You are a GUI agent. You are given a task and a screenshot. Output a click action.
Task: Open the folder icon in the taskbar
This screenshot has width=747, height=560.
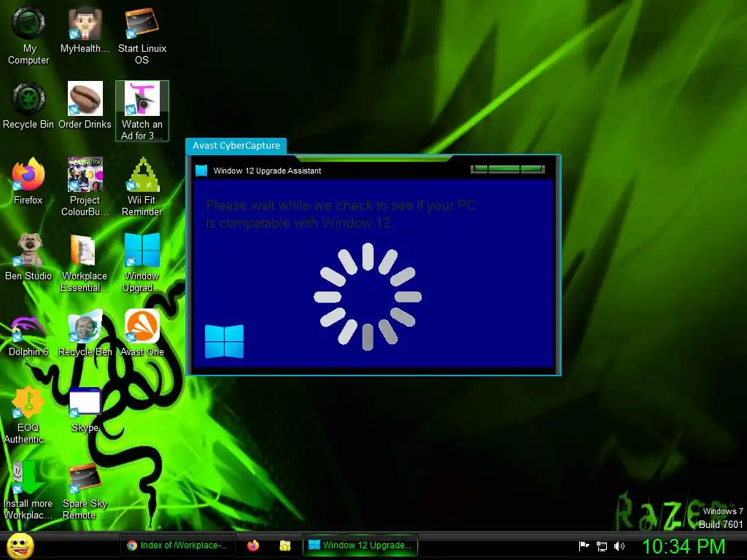(285, 545)
